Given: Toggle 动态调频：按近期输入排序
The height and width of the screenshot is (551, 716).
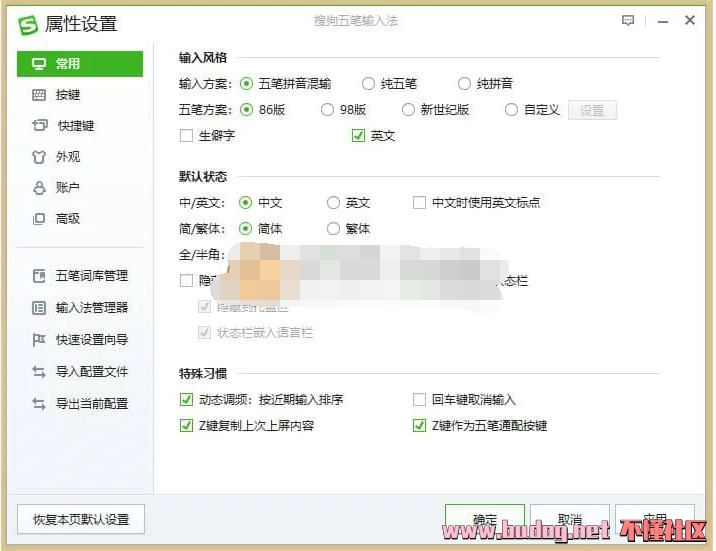Looking at the screenshot, I should (186, 400).
